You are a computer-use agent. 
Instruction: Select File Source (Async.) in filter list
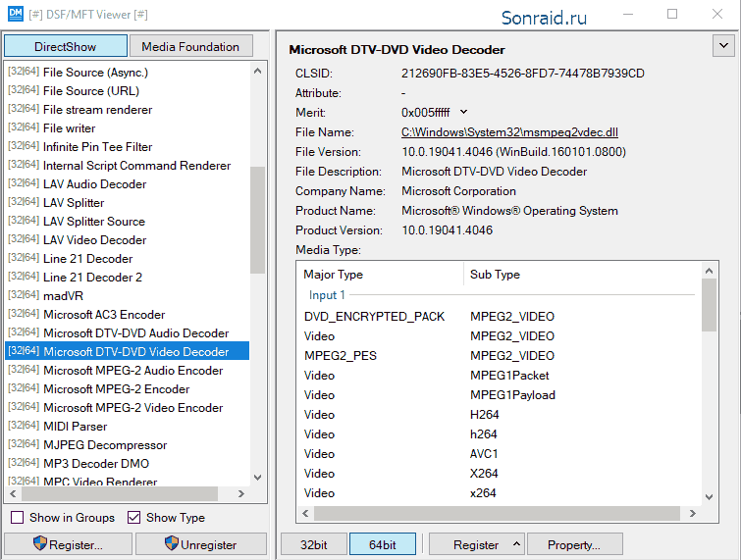128,73
